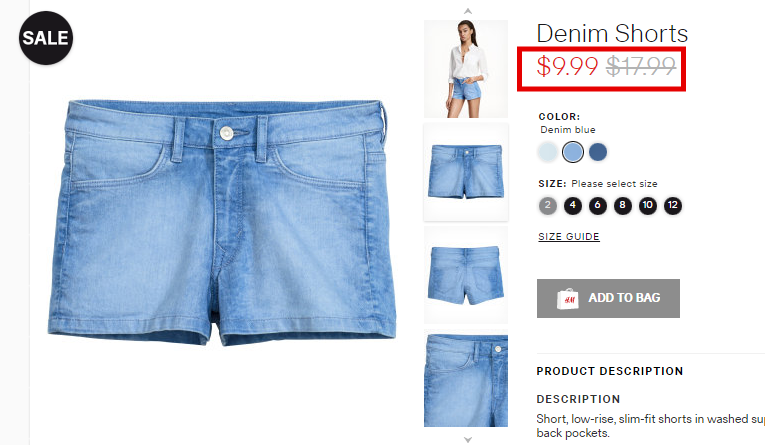This screenshot has height=445, width=765.
Task: Open the SIZE GUIDE link
Action: tap(569, 237)
